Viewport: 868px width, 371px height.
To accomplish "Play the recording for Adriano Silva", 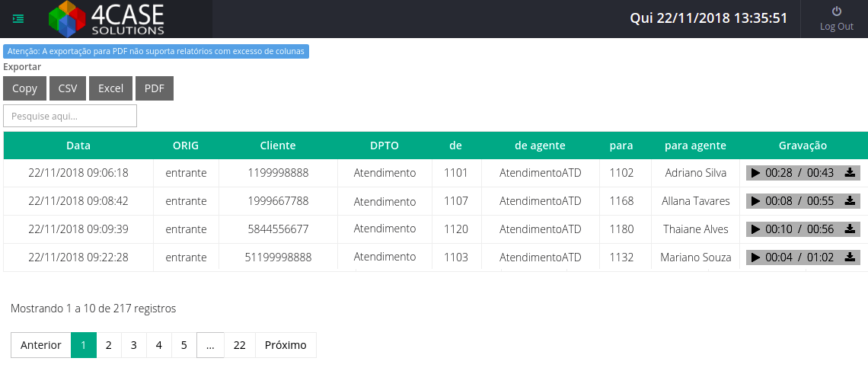I will (755, 173).
